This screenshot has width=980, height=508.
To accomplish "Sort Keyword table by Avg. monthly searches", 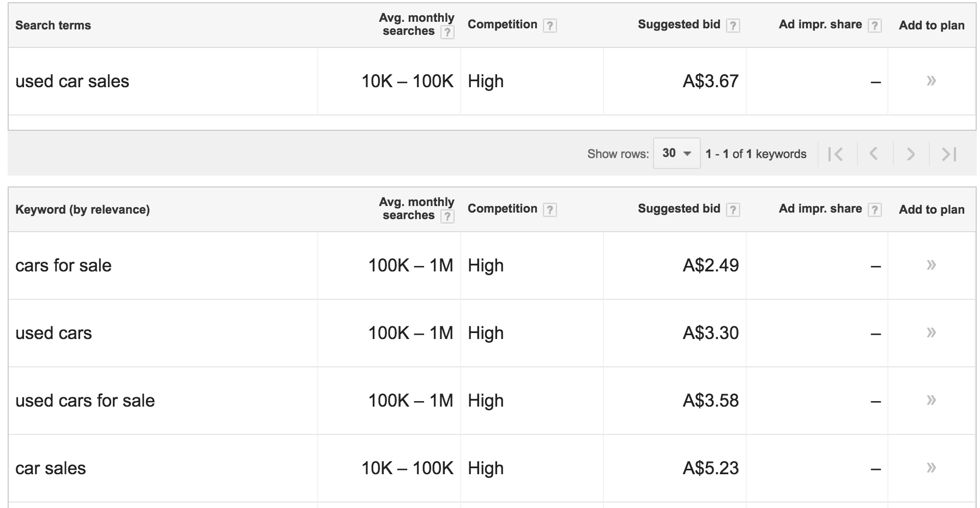I will [416, 209].
